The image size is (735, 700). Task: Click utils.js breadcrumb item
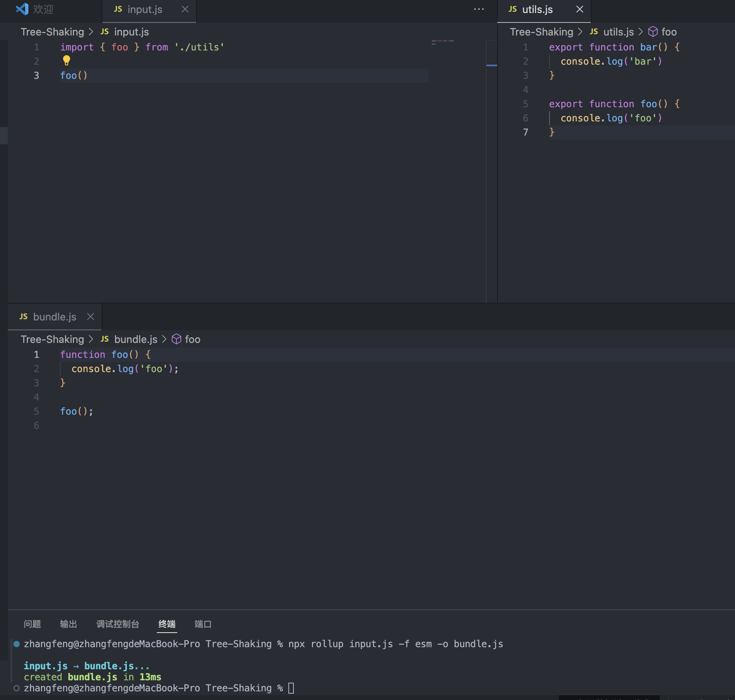click(619, 32)
